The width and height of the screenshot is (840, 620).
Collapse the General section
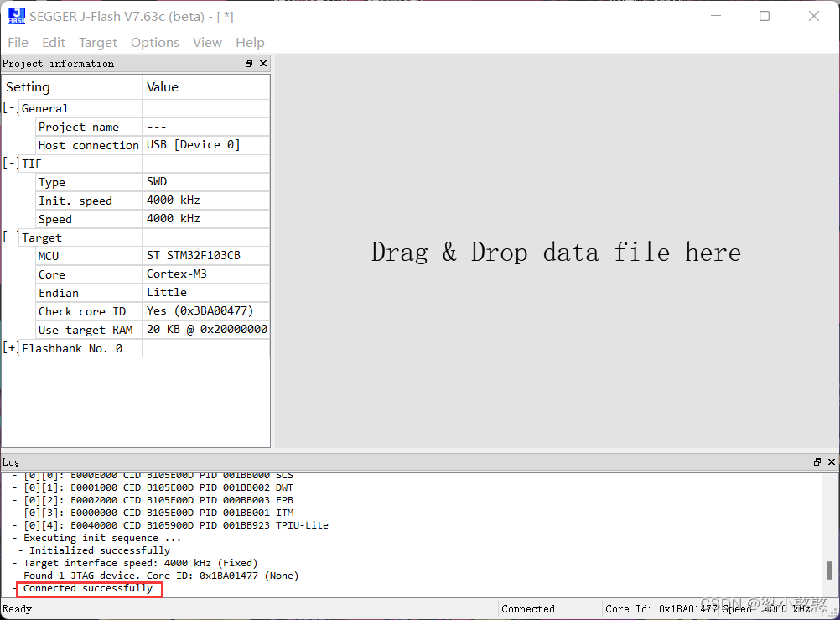point(10,107)
